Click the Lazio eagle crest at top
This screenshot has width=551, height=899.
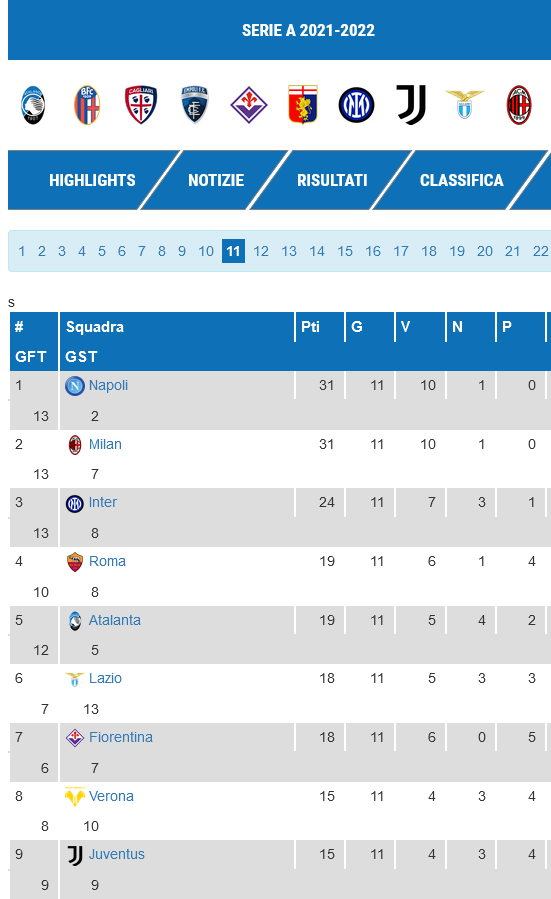point(465,104)
